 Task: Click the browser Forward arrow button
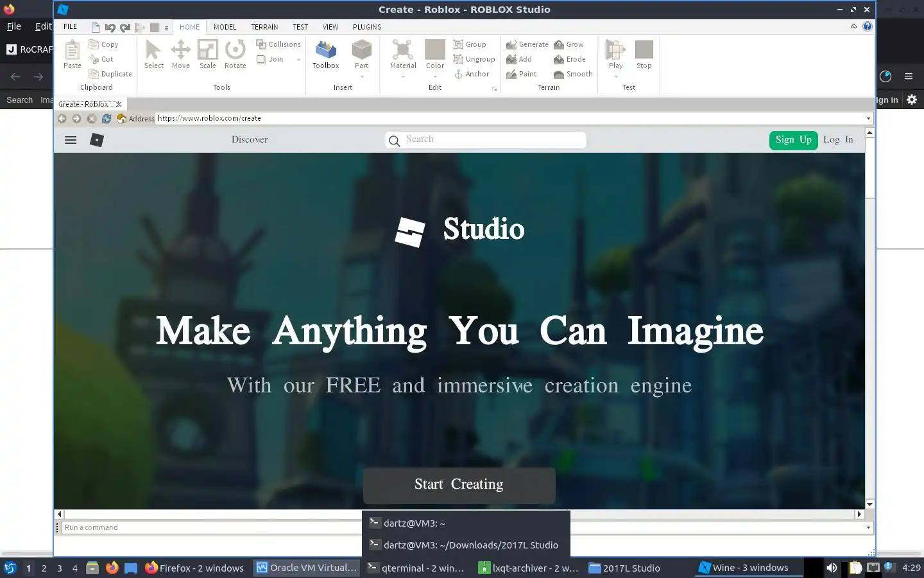[76, 118]
